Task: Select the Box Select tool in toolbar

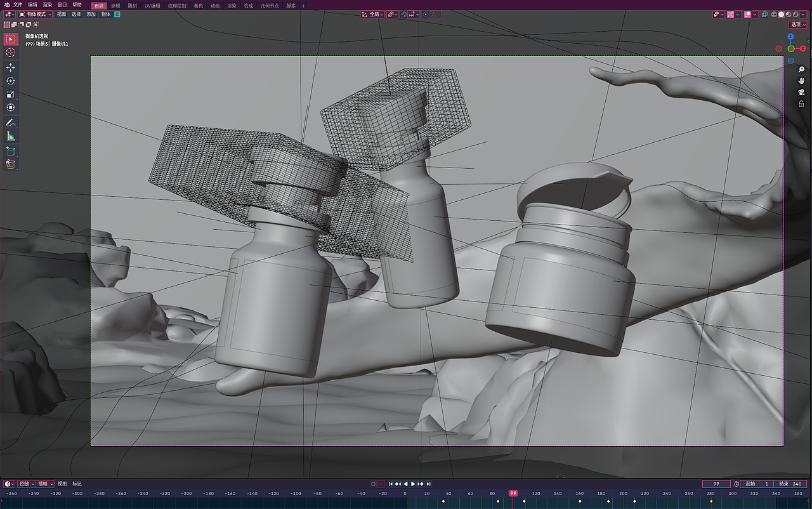Action: pos(11,39)
